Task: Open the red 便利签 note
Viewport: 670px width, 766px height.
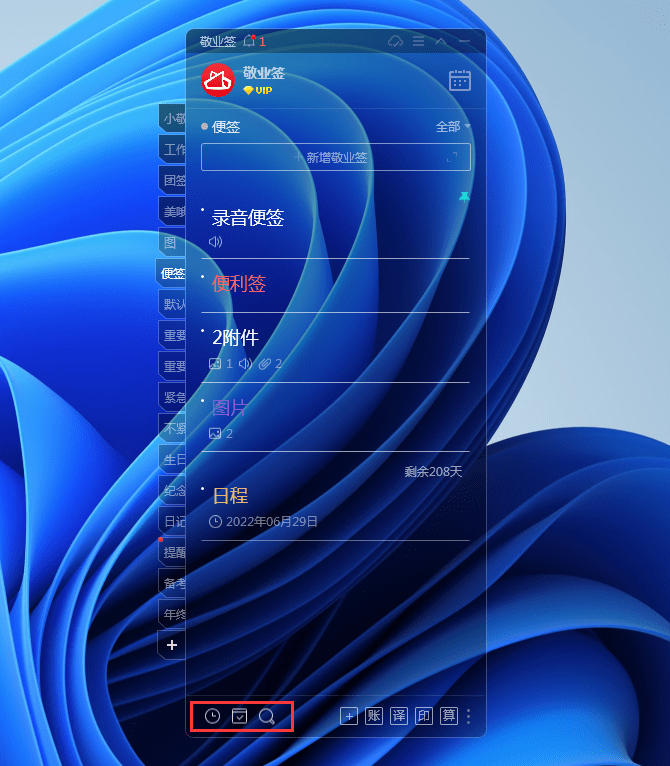Action: tap(239, 284)
